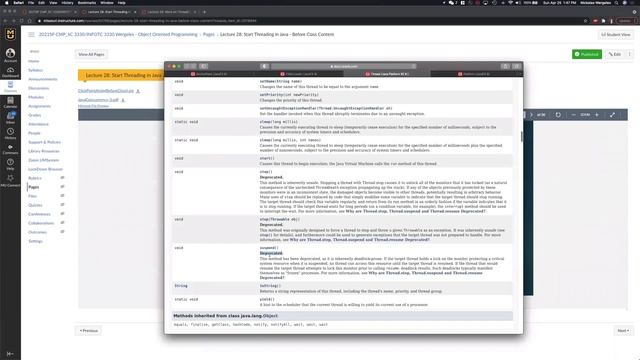Open Commons in global navigation

tap(10, 149)
